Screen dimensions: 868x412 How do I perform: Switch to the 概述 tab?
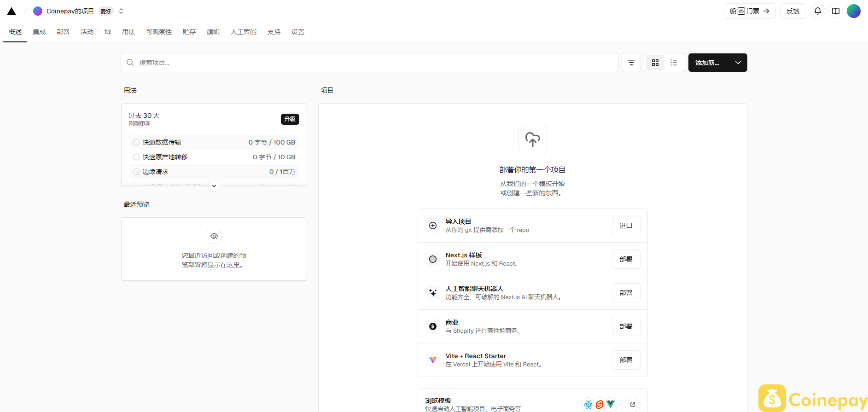click(15, 32)
